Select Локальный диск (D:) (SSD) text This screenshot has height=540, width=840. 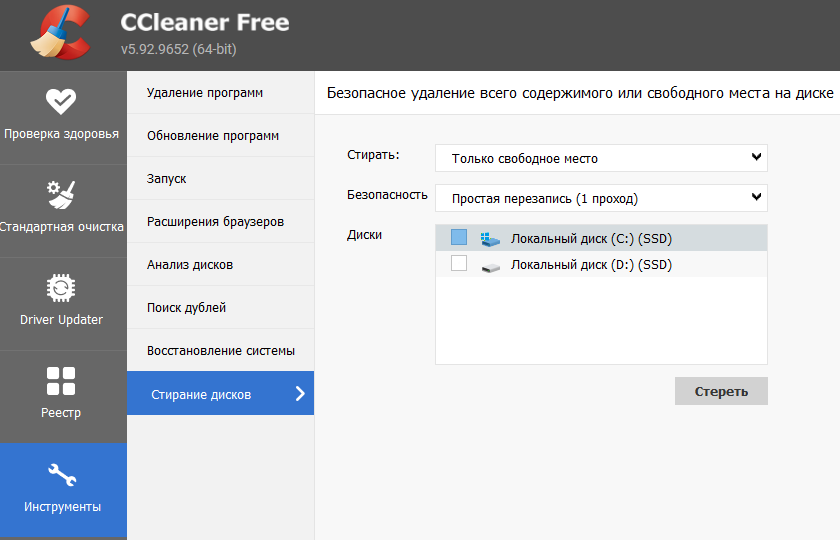click(x=591, y=265)
